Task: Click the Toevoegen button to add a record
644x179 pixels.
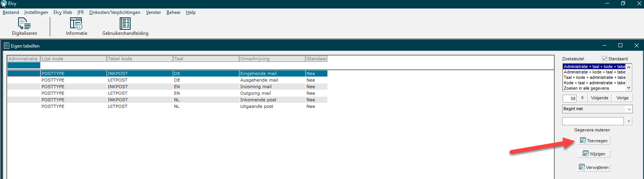Action: 594,141
